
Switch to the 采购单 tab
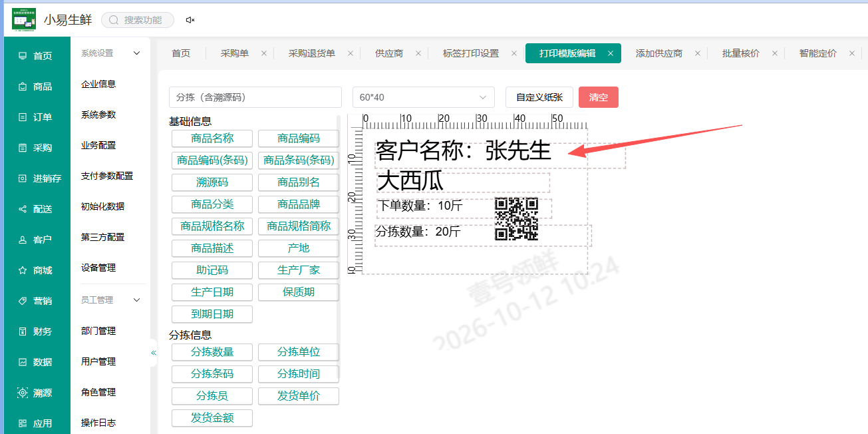click(235, 53)
